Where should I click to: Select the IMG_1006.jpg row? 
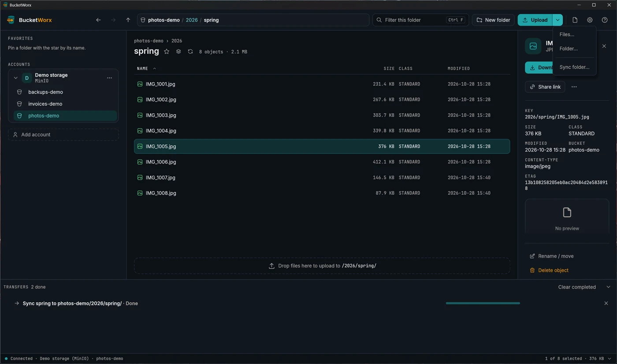(322, 162)
